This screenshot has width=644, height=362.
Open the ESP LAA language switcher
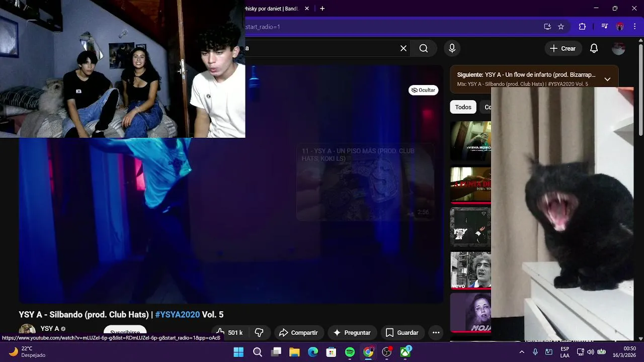[565, 352]
